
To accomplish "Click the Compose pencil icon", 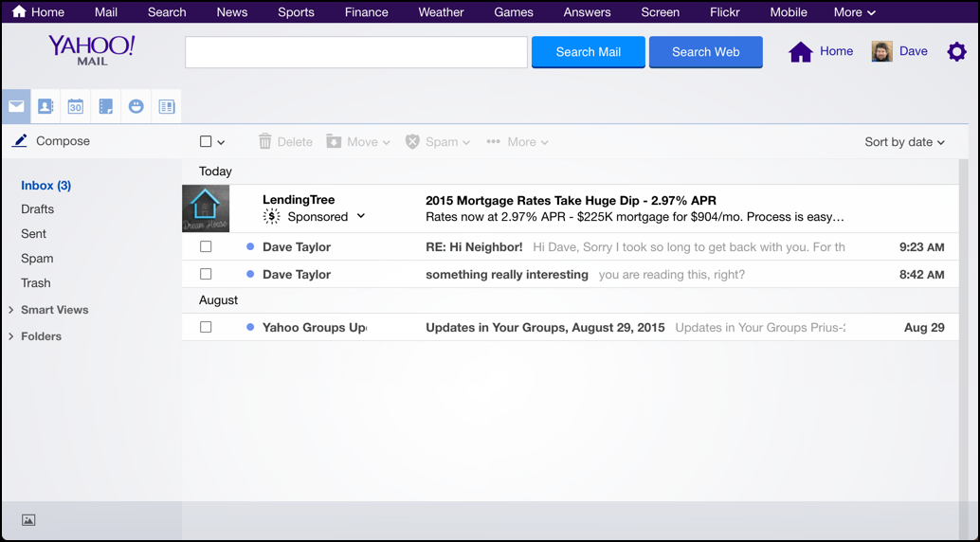I will click(x=20, y=140).
